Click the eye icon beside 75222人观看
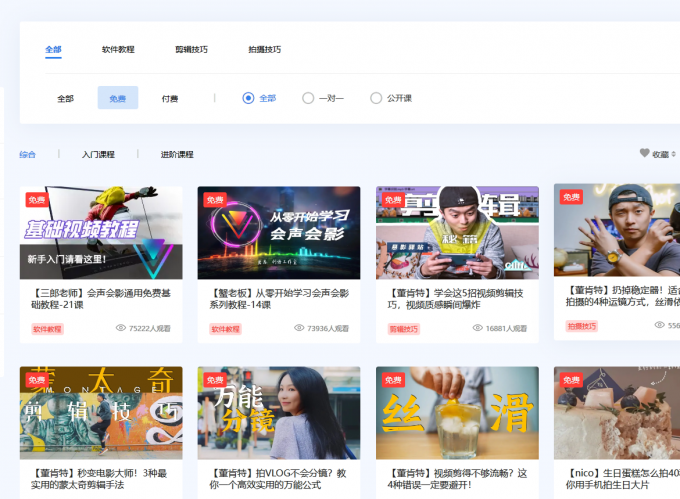 pos(121,328)
